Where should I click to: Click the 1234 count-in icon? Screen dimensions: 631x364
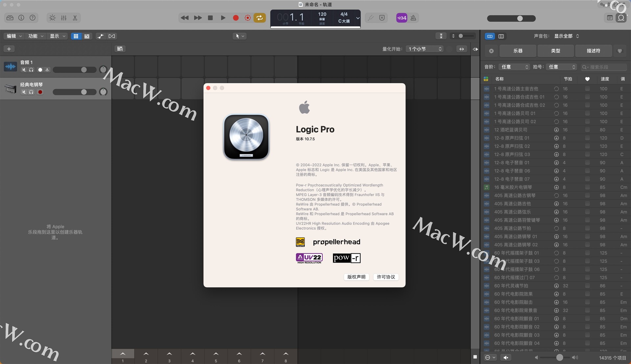401,18
